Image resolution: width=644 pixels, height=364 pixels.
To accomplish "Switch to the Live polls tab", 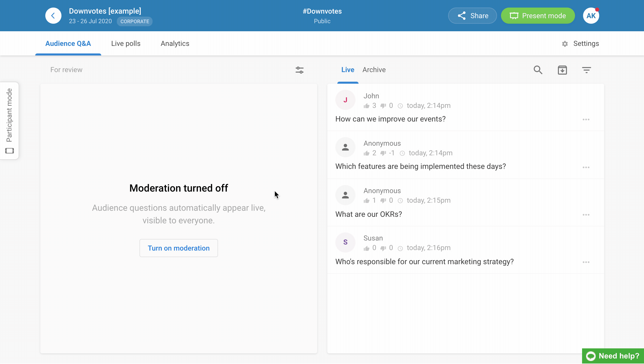I will (x=126, y=43).
